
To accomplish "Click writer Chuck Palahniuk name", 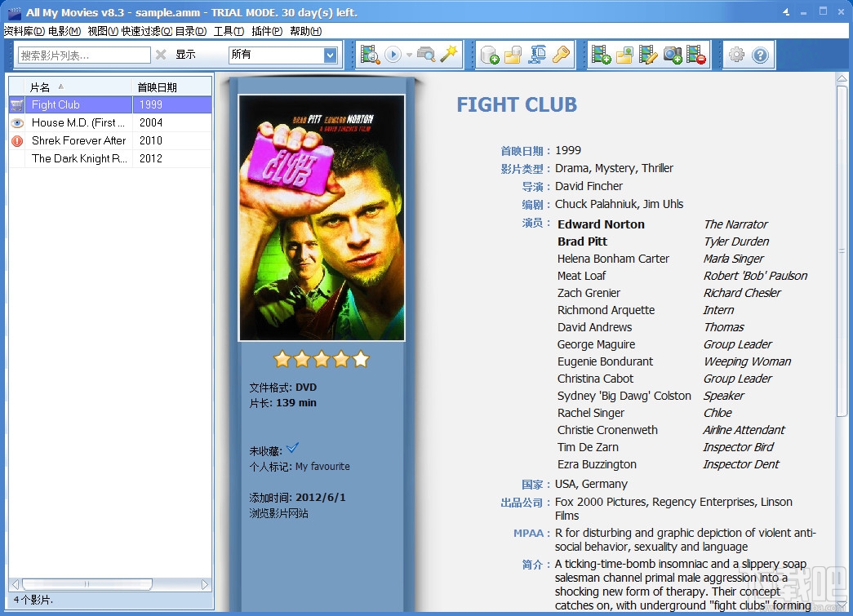I will (x=597, y=205).
